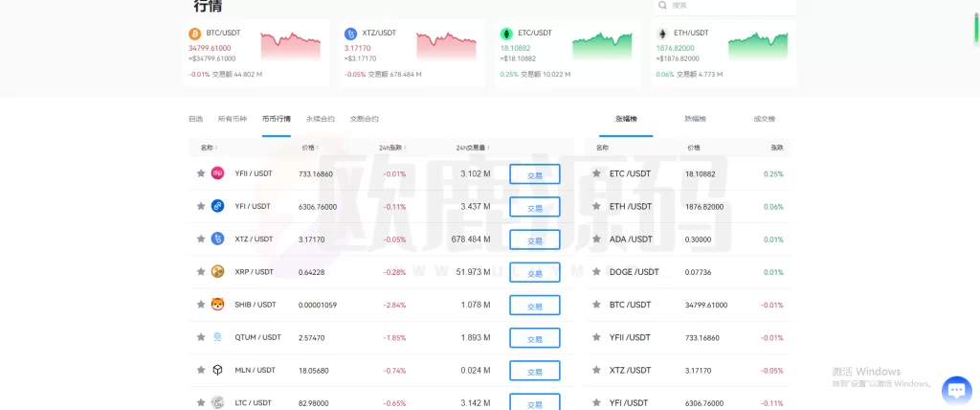Open the ETH/USDT price chart thumbnail

(758, 45)
